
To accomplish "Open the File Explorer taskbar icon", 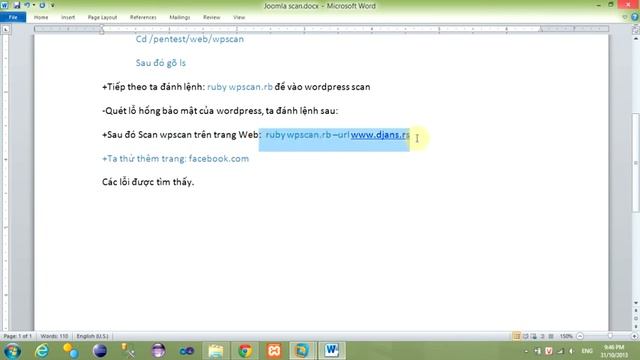I will [216, 351].
